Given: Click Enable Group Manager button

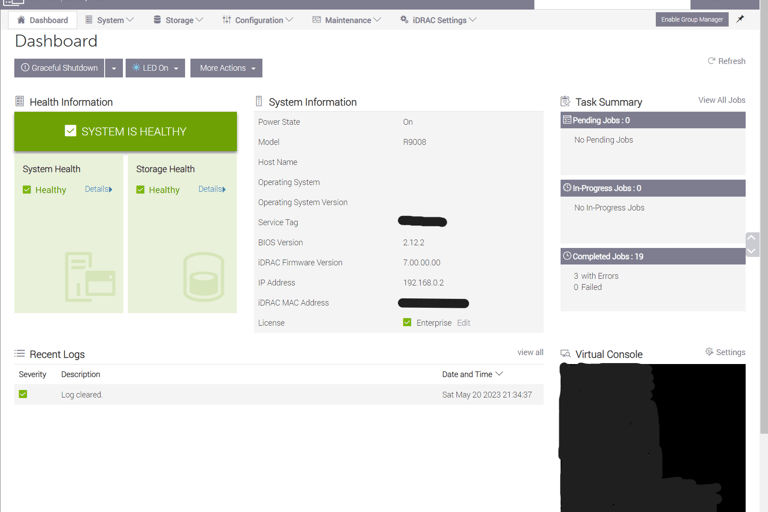Looking at the screenshot, I should (x=692, y=20).
